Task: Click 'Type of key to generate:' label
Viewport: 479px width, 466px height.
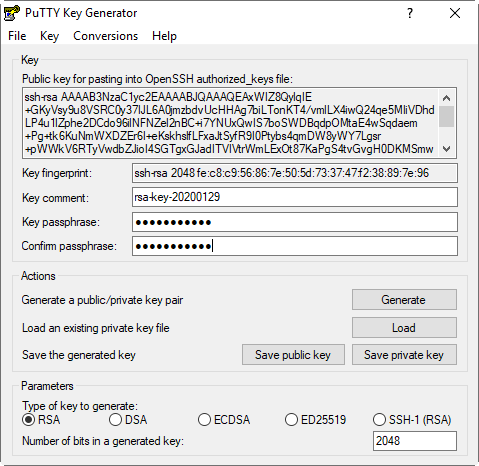Action: click(80, 406)
